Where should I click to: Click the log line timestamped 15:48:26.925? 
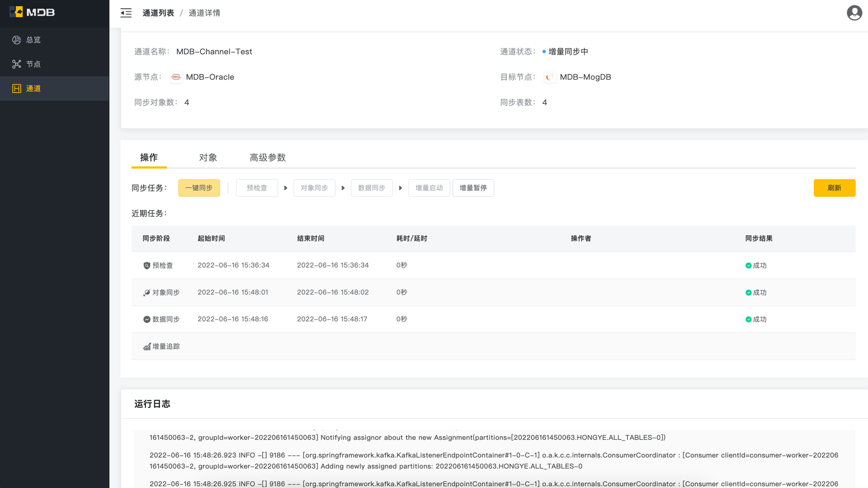pos(494,484)
